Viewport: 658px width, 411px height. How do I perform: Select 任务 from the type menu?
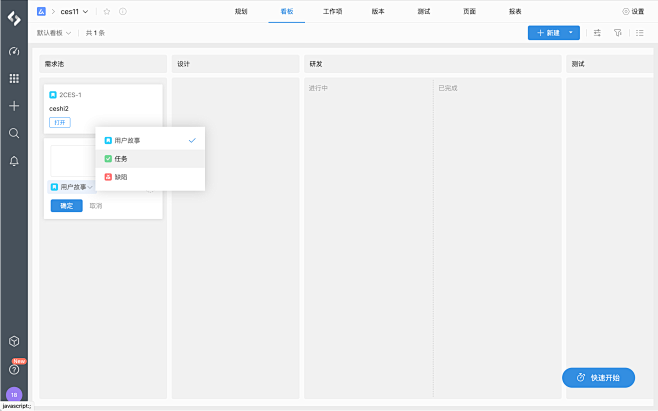tap(121, 158)
